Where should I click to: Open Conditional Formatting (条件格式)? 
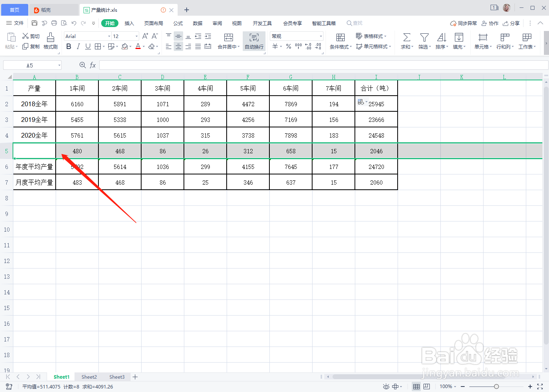(340, 41)
